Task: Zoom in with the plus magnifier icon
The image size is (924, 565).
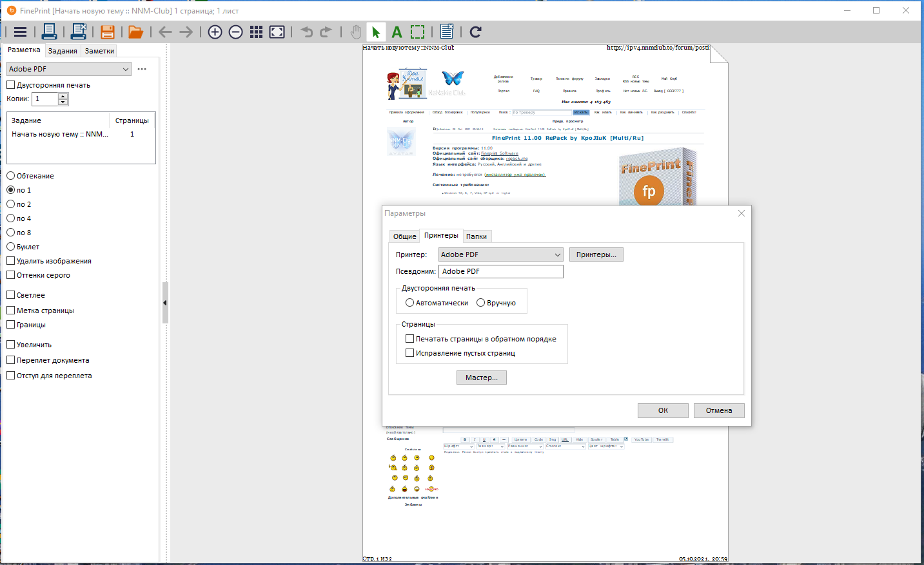Action: (x=215, y=32)
